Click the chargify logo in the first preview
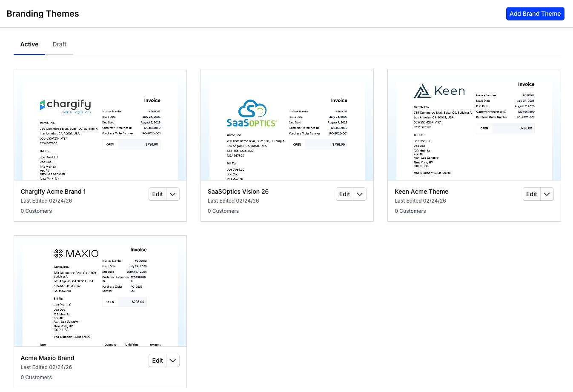The image size is (573, 392). pyautogui.click(x=66, y=106)
